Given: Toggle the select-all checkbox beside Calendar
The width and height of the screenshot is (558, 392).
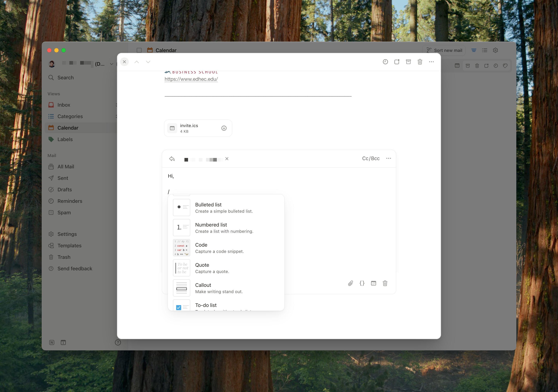Looking at the screenshot, I should point(139,50).
